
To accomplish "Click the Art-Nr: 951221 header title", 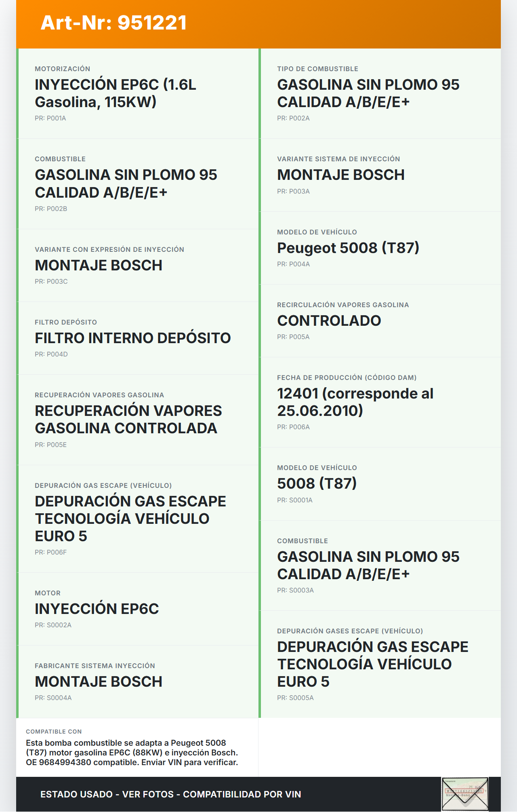I will 113,23.
